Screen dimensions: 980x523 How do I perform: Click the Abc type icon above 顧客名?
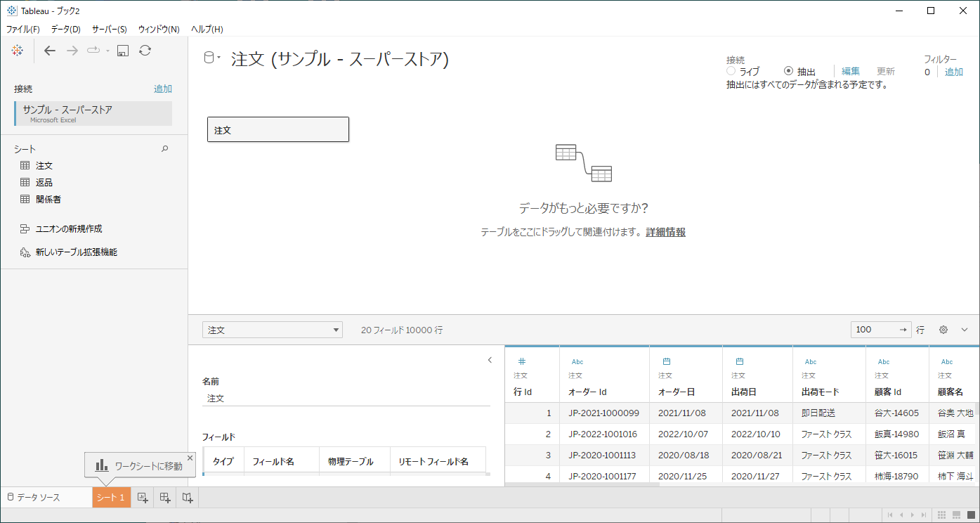pyautogui.click(x=947, y=362)
